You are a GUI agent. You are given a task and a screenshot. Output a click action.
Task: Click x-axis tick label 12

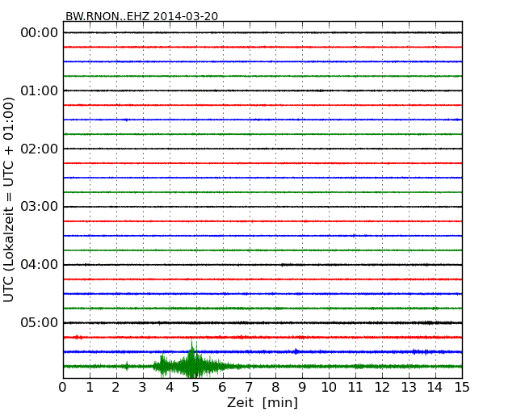pyautogui.click(x=382, y=388)
